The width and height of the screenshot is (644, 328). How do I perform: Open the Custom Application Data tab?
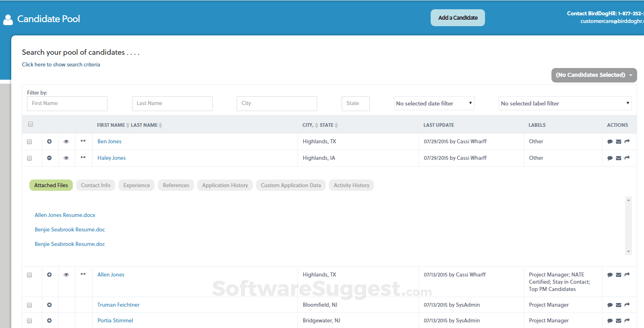click(x=291, y=185)
